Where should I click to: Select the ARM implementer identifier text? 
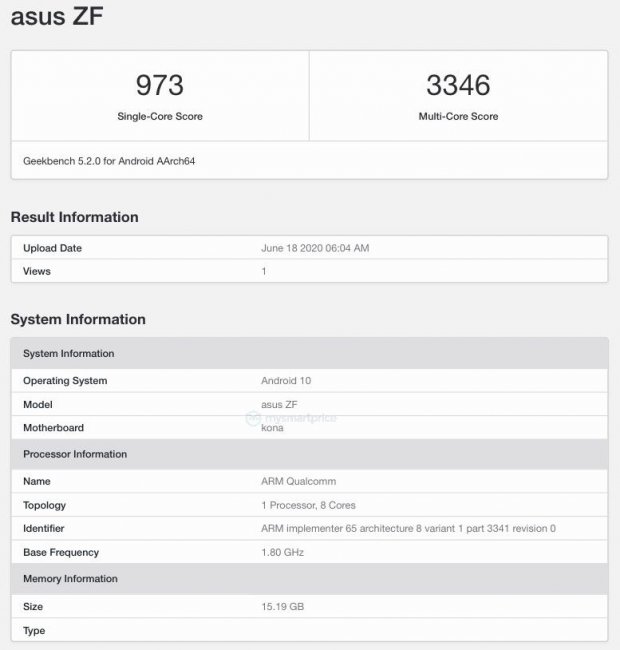pyautogui.click(x=408, y=528)
